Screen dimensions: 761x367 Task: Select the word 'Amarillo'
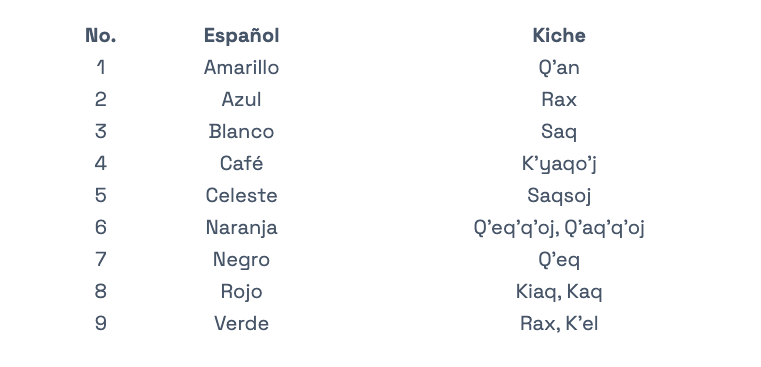(x=241, y=67)
